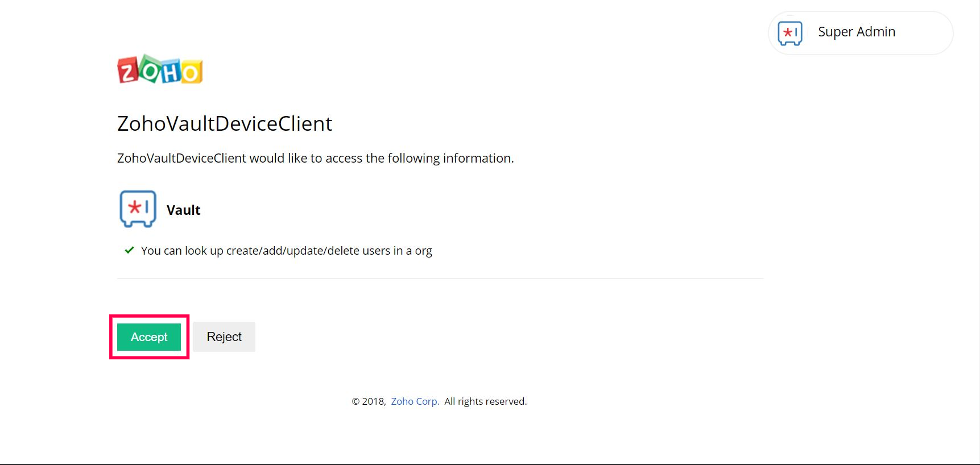Click the 'All rights reserved.' footer text
This screenshot has width=980, height=465.
tap(485, 401)
